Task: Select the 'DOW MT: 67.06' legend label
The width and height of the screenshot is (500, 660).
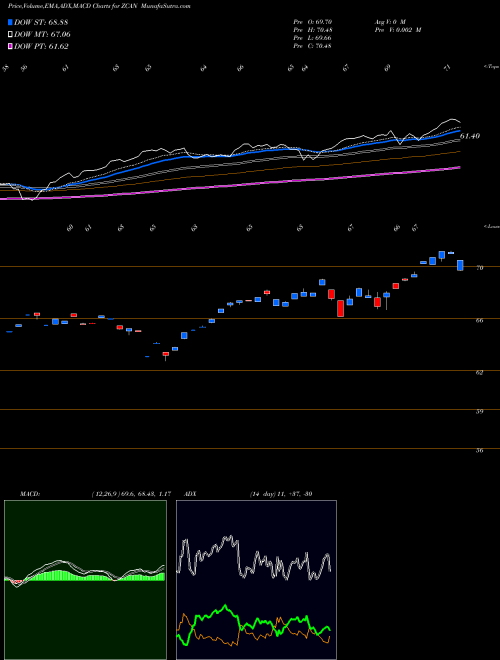Action: [x=42, y=35]
